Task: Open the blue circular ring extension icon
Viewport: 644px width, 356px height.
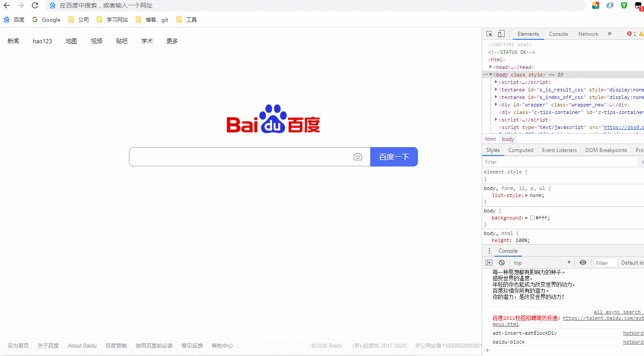Action: pyautogui.click(x=610, y=6)
